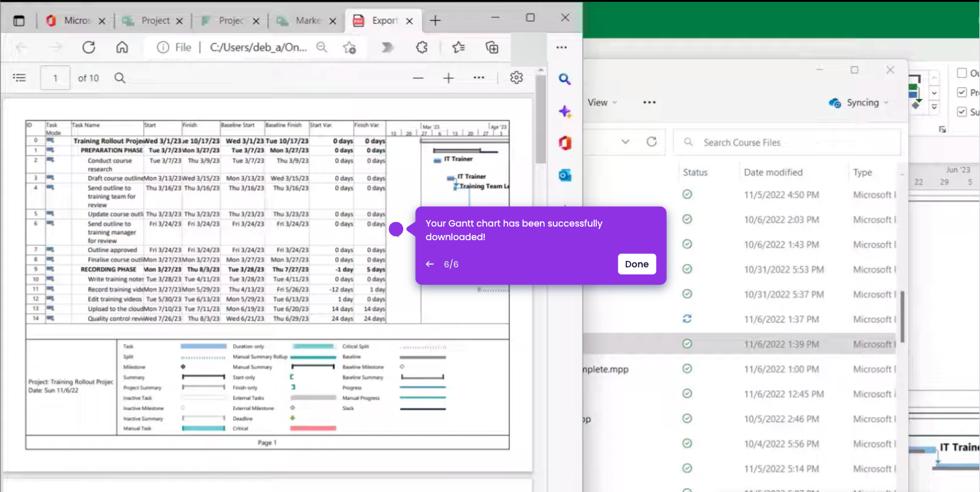Sort by Status column header
Image resolution: width=980 pixels, height=492 pixels.
pos(695,172)
